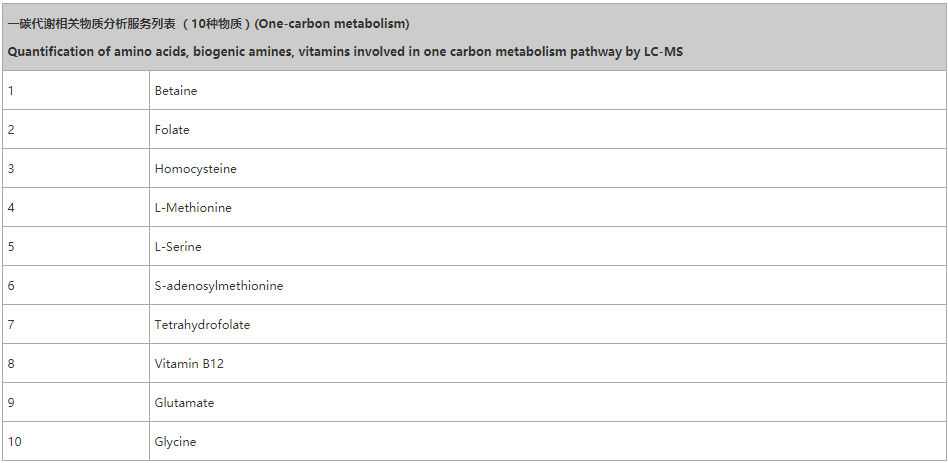
Task: Click the Glycine cell
Action: pyautogui.click(x=175, y=442)
